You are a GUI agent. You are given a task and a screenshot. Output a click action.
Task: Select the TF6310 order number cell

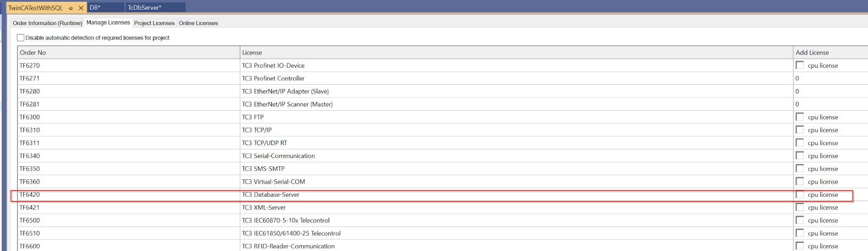(x=129, y=130)
